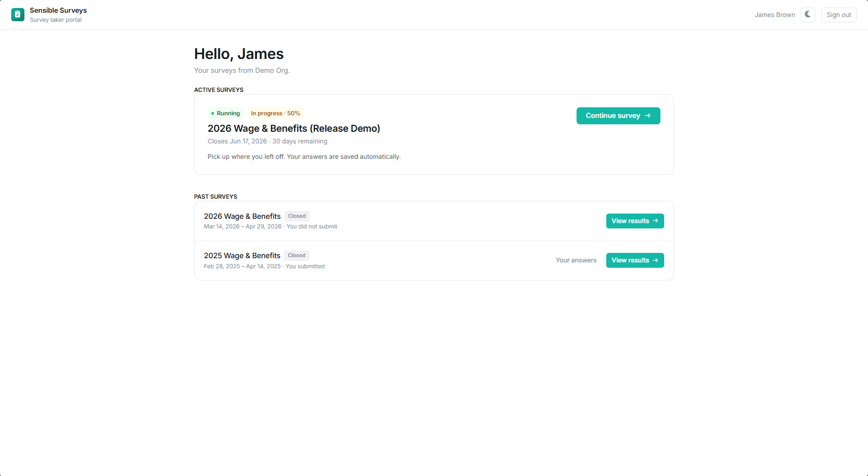This screenshot has width=868, height=476.
Task: Click the 2026 Wage & Benefits past survey title
Action: coord(242,216)
